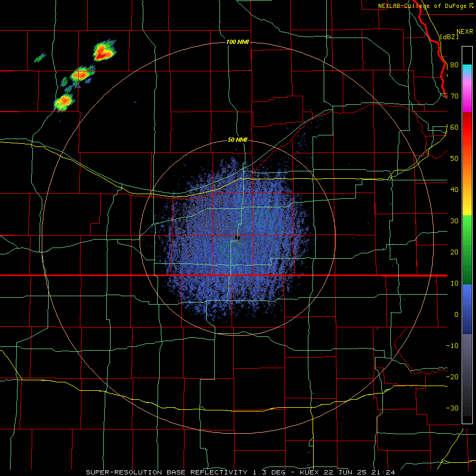476x476 pixels.
Task: Click the southernmost storm cell of the three
Action: tap(64, 102)
